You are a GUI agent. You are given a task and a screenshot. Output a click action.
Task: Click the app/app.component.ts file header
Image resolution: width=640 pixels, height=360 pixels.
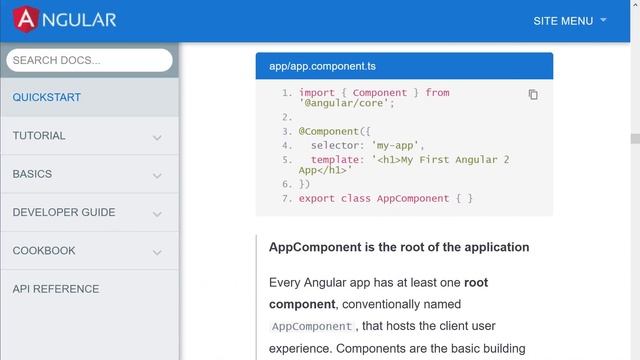pyautogui.click(x=404, y=66)
